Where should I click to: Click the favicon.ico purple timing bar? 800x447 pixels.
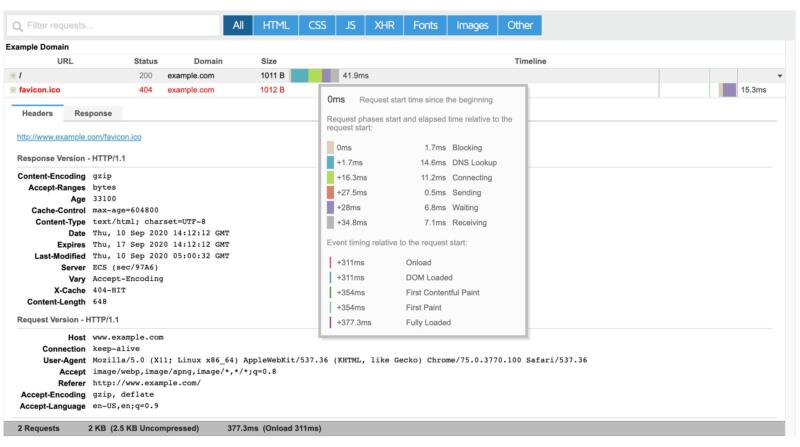tap(729, 90)
